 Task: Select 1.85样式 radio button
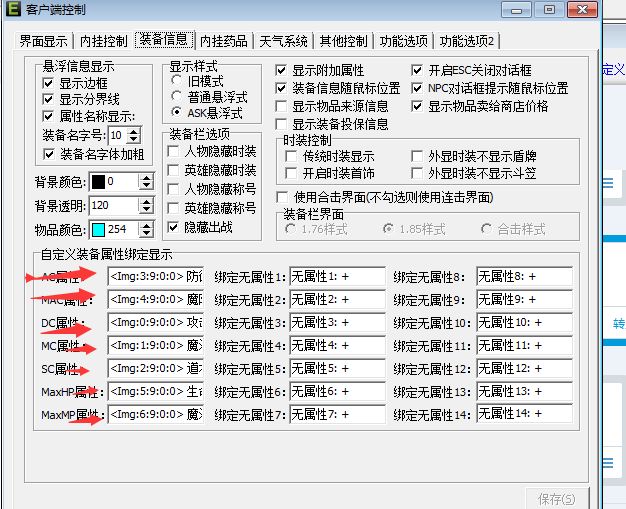388,229
